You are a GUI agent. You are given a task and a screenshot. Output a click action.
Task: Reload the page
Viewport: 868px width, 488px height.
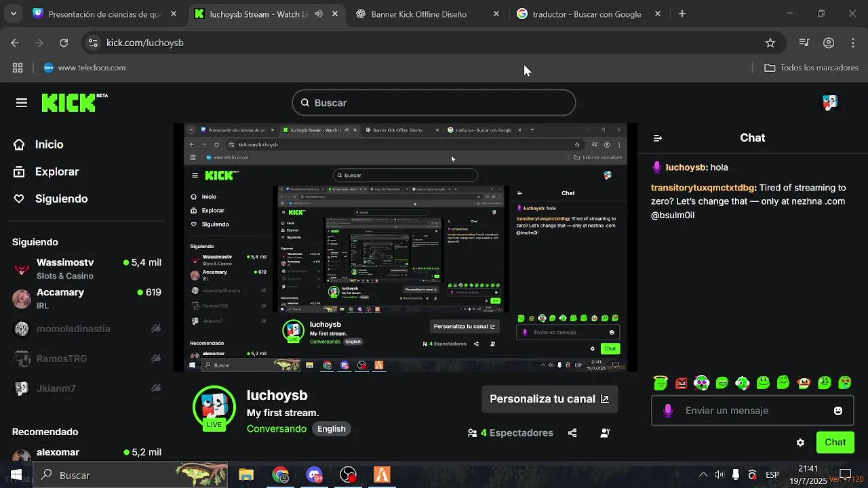(64, 43)
